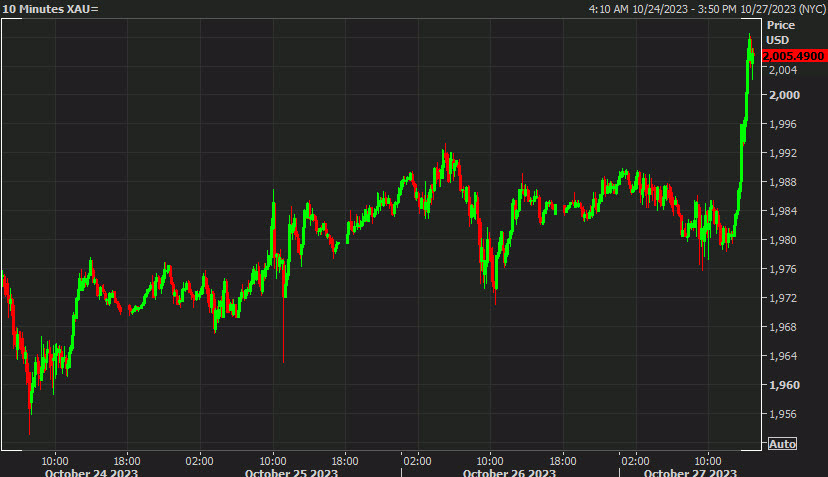Viewport: 828px width, 477px height.
Task: Click the 'October 24 2023' date label
Action: pyautogui.click(x=91, y=473)
